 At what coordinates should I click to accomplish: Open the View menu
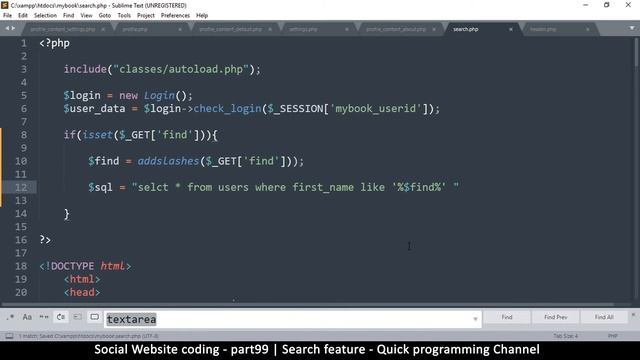click(x=86, y=16)
